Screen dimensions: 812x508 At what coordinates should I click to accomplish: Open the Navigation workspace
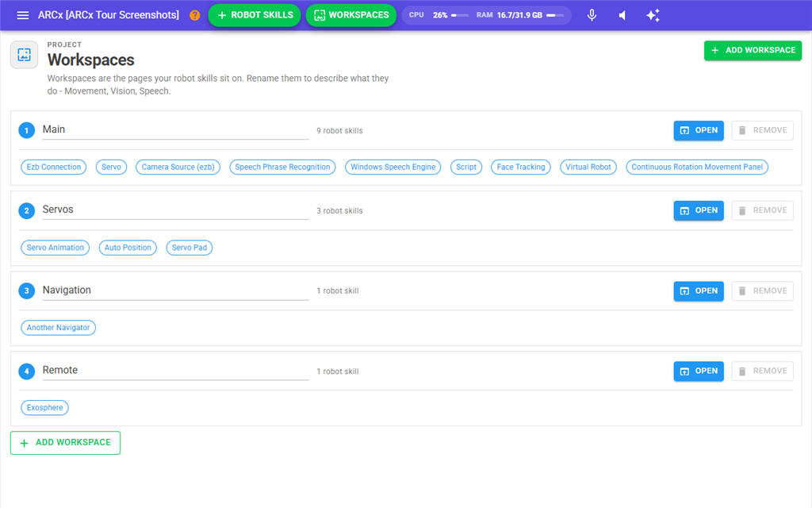coord(699,291)
